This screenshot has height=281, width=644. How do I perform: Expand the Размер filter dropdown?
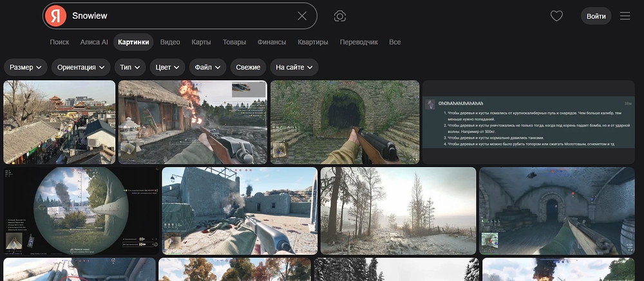(26, 68)
